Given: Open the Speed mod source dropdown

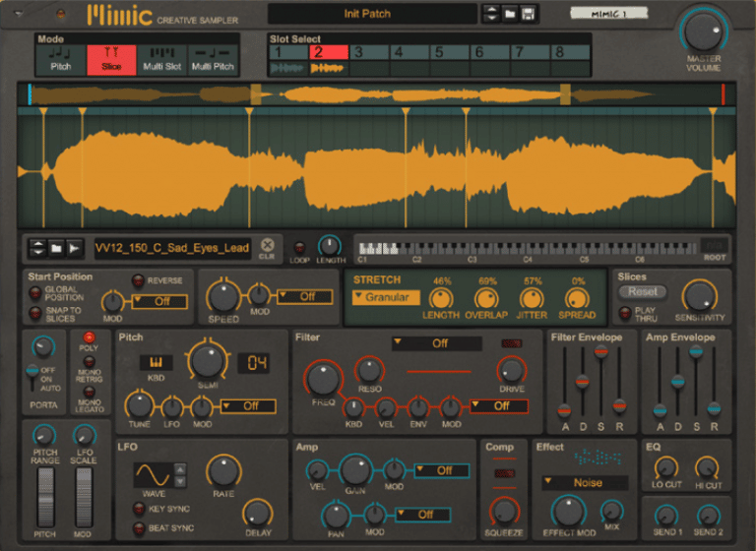Looking at the screenshot, I should [x=305, y=296].
